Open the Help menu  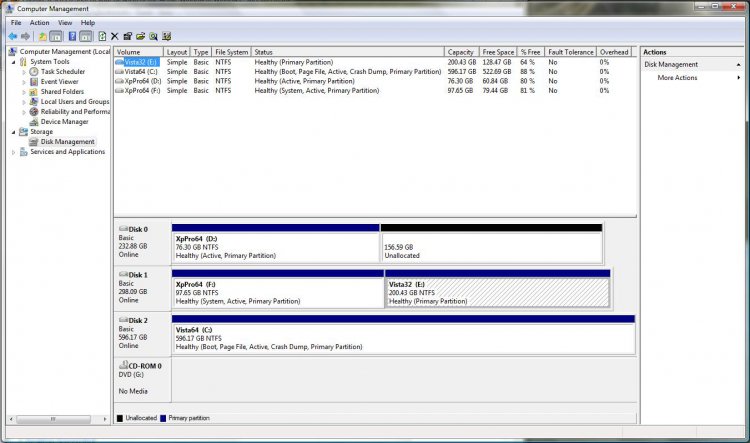(x=88, y=22)
